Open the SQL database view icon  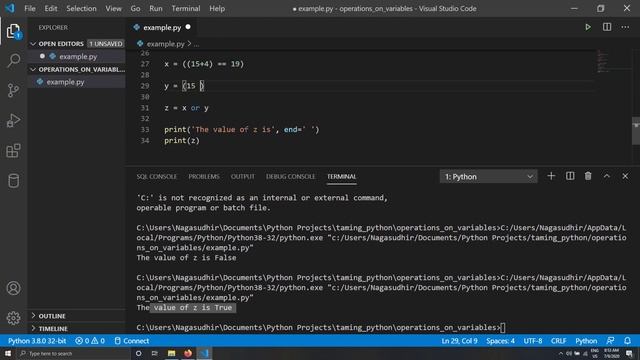click(x=13, y=181)
